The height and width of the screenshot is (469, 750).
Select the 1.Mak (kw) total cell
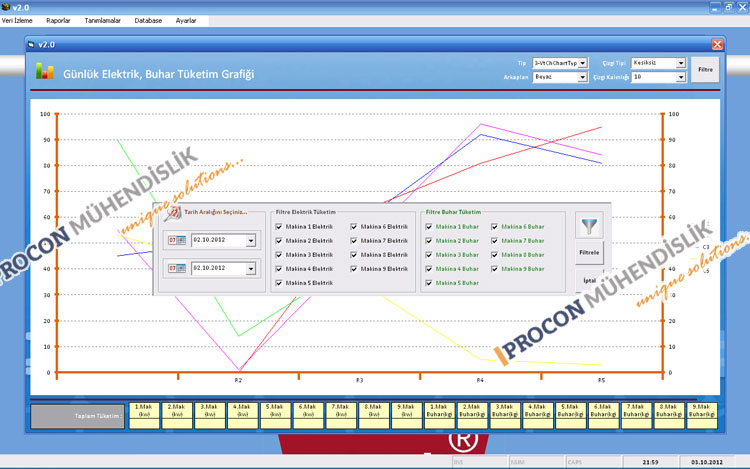click(x=144, y=415)
